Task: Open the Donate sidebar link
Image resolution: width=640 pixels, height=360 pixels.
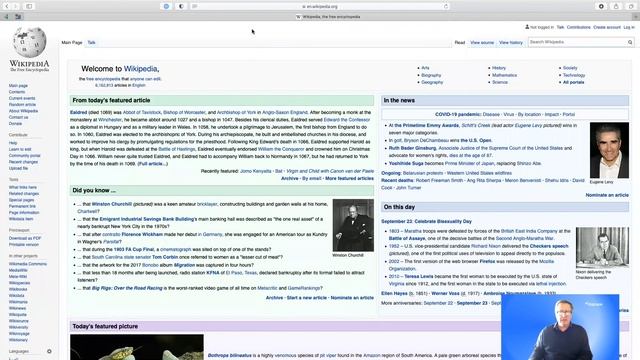Action: (x=16, y=124)
